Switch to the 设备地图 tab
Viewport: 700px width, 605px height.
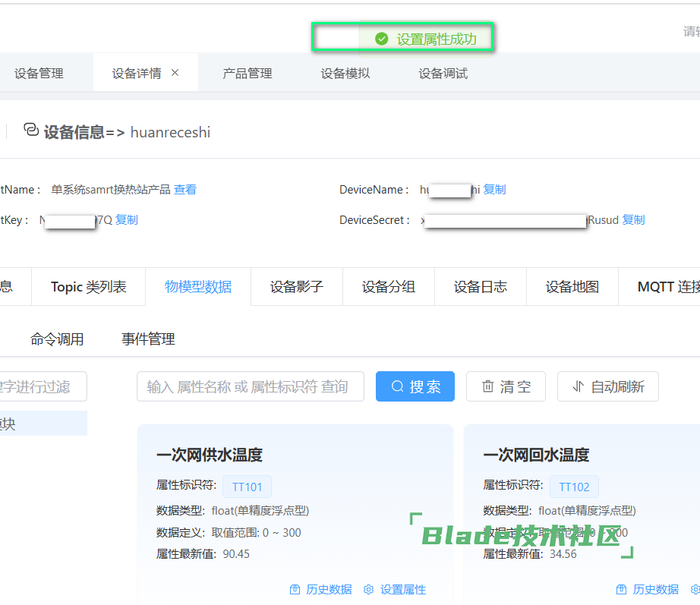click(x=572, y=287)
